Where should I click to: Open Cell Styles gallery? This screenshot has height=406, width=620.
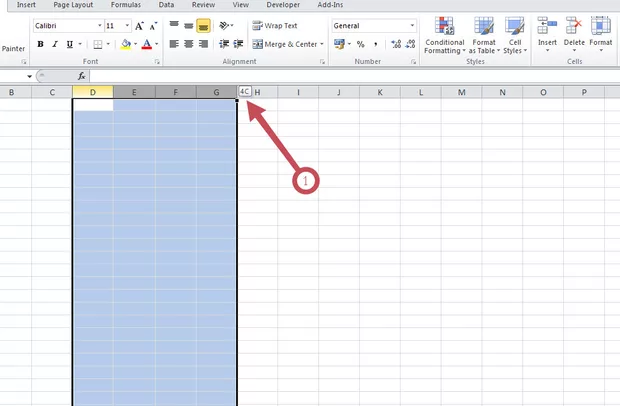click(x=515, y=36)
